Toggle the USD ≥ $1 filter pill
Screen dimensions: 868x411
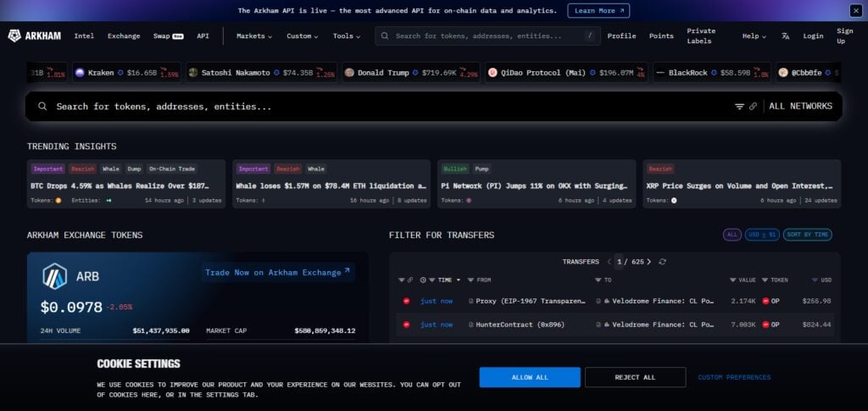coord(762,235)
